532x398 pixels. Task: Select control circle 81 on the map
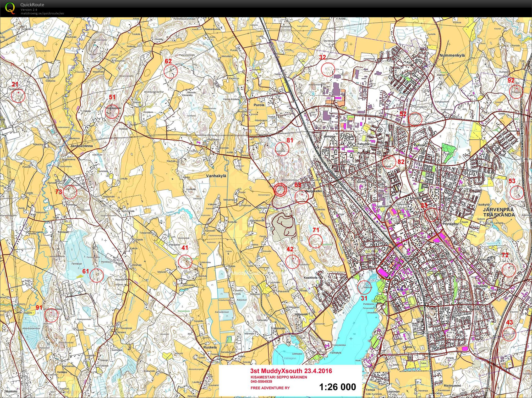282,149
